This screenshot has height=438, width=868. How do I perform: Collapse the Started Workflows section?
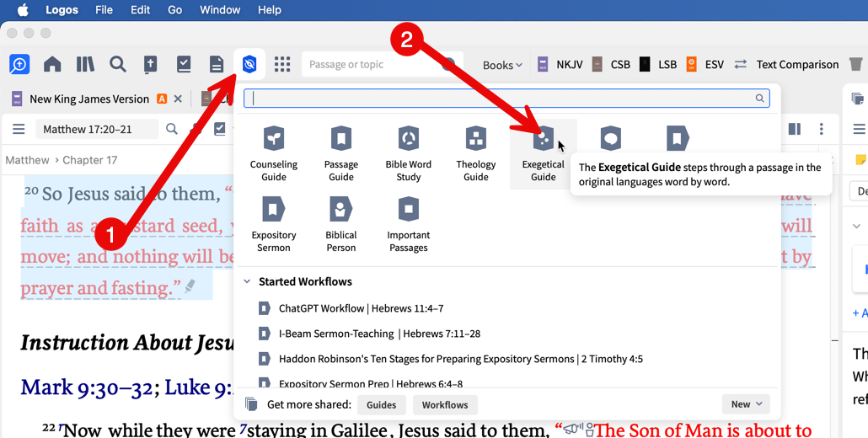click(247, 281)
